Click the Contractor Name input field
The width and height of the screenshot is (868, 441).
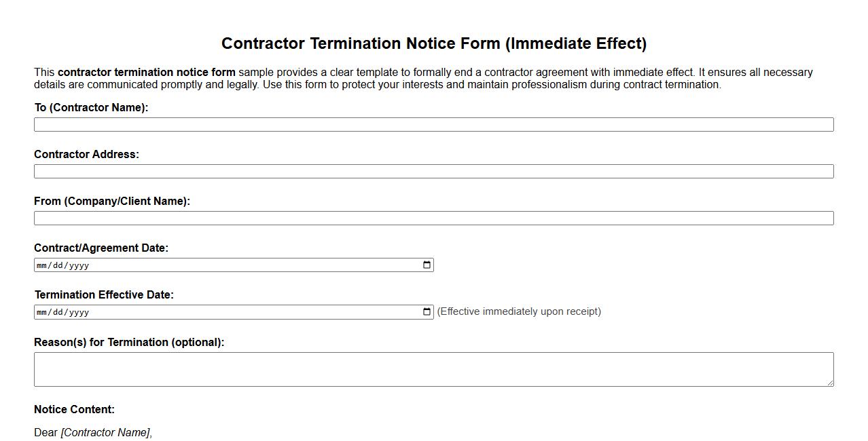tap(433, 124)
